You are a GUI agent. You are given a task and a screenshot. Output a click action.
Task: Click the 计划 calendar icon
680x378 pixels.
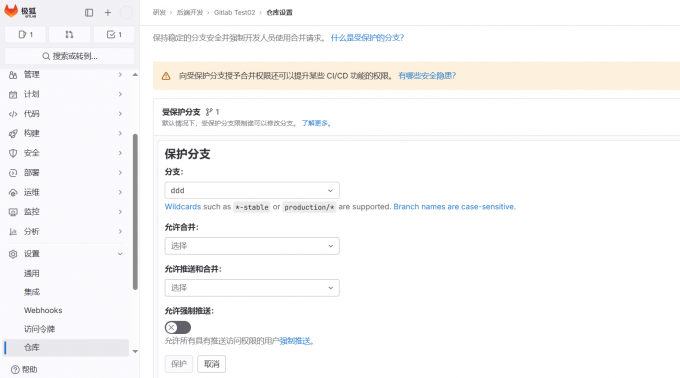coord(13,94)
